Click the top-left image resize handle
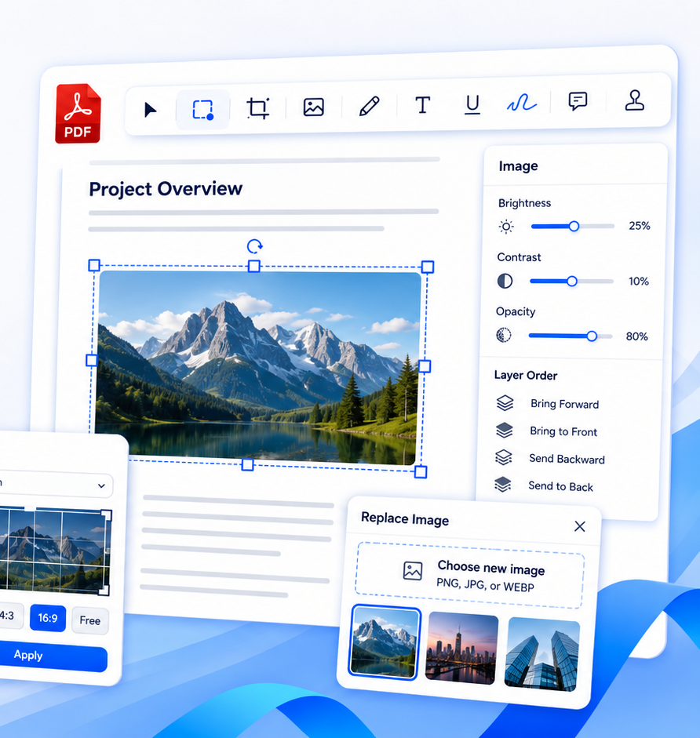This screenshot has height=738, width=700. [94, 265]
